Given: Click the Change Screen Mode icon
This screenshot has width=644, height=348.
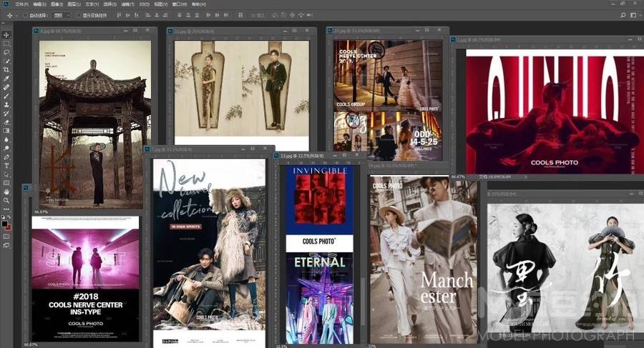Looking at the screenshot, I should pos(6,245).
